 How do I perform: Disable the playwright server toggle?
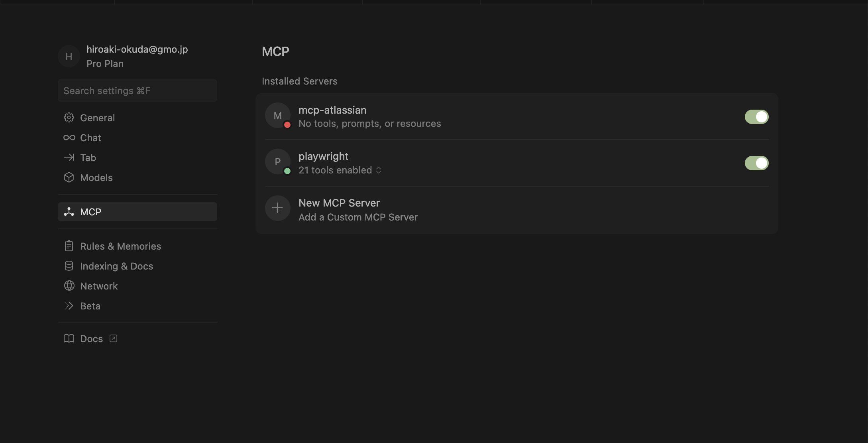(x=756, y=163)
